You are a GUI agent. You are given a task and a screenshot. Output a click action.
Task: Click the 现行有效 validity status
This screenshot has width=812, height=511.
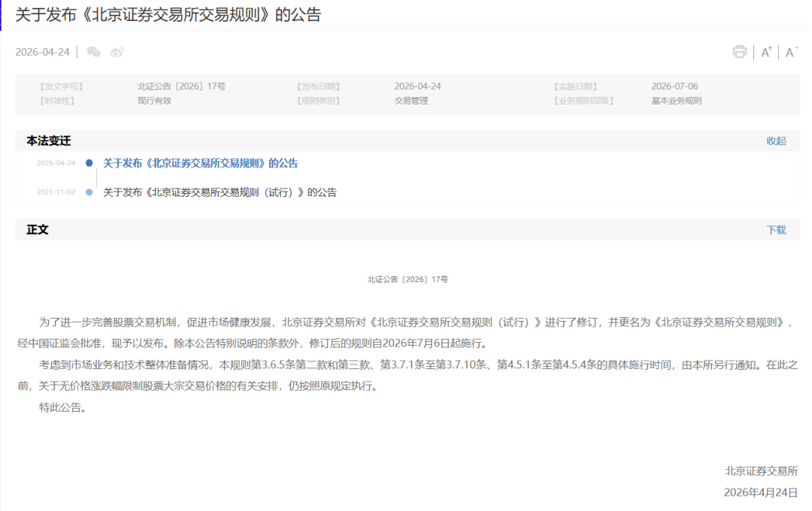(x=154, y=101)
